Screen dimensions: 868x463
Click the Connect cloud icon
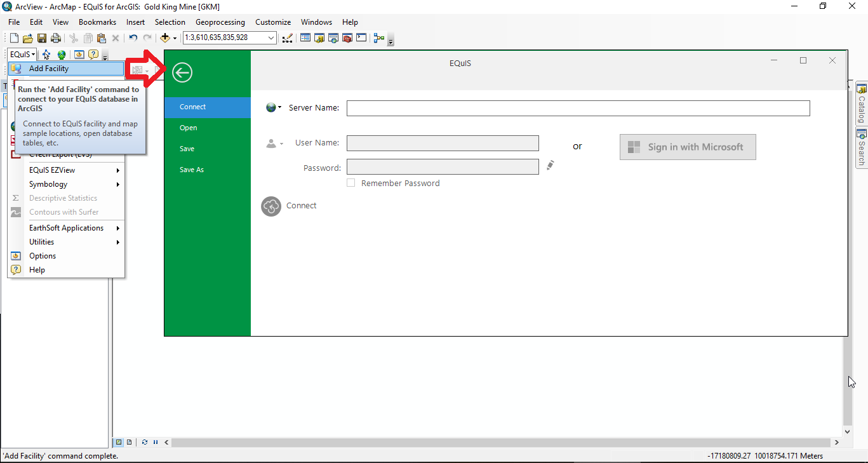click(271, 206)
